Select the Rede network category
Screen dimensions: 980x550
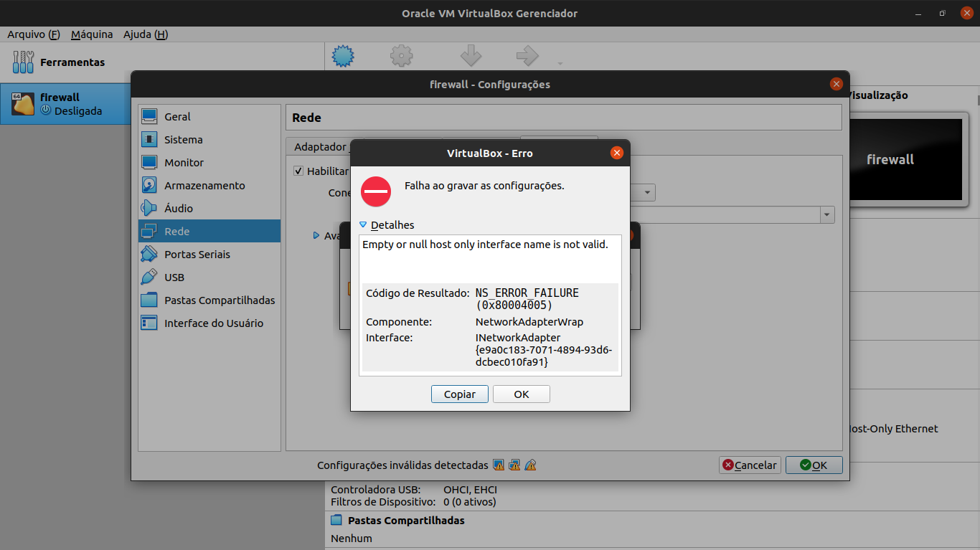[x=209, y=231]
